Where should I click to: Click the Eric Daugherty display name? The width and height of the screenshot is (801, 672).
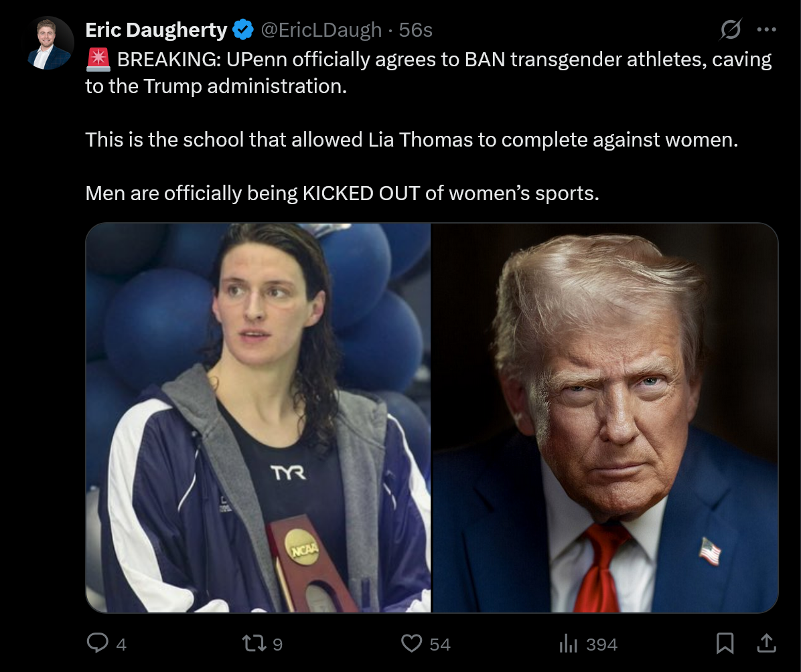coord(156,29)
